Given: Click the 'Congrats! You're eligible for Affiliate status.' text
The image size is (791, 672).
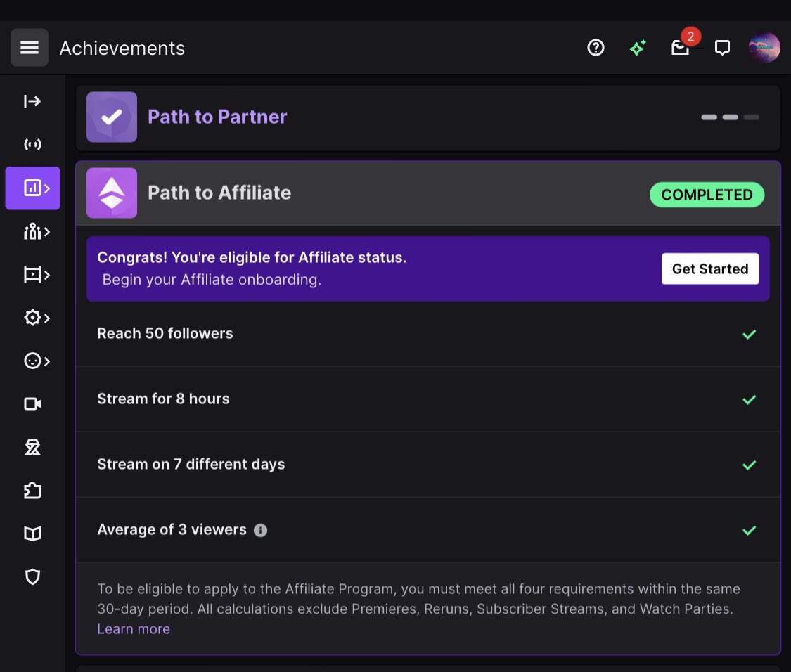Looking at the screenshot, I should click(x=252, y=257).
